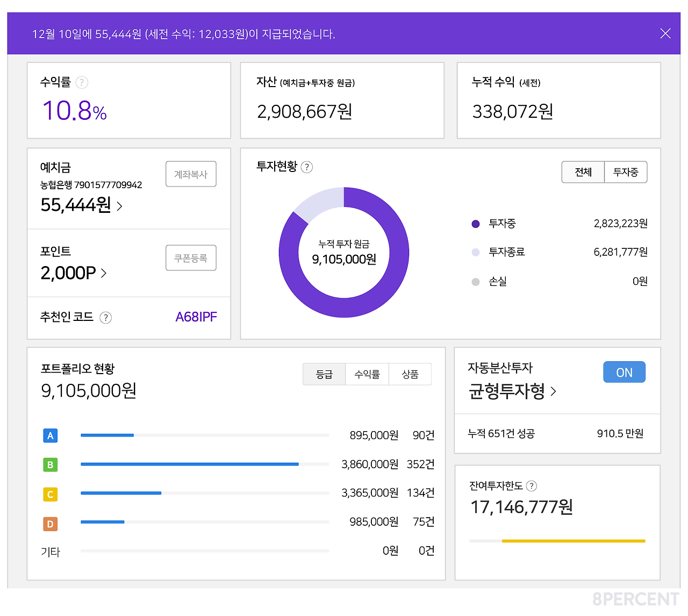Click the 투자중 amount 2,823,223원
Screen dimensions: 688x616
pyautogui.click(x=621, y=224)
